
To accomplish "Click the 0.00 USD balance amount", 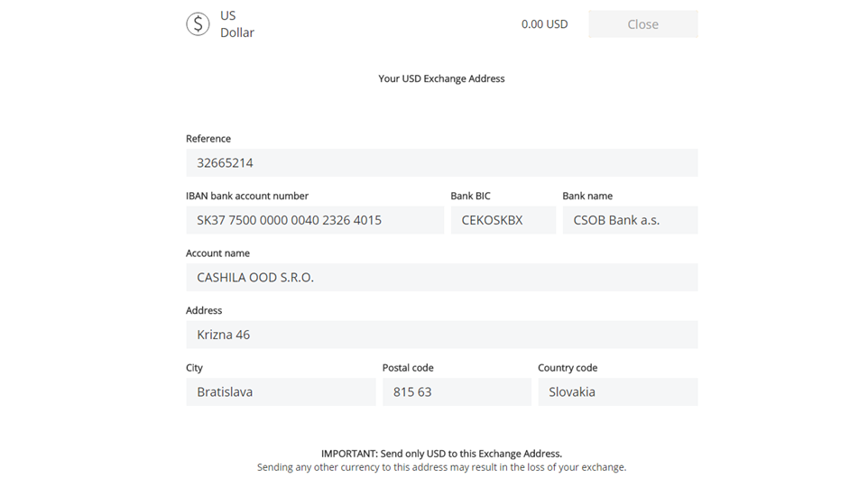I will 545,24.
